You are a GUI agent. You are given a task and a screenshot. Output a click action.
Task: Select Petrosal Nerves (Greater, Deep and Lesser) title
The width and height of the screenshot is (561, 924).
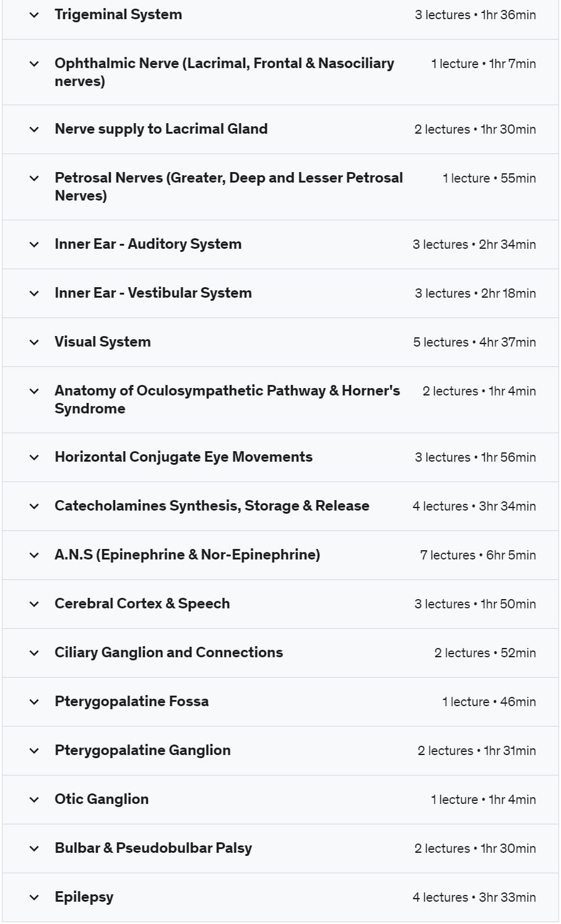coord(228,187)
